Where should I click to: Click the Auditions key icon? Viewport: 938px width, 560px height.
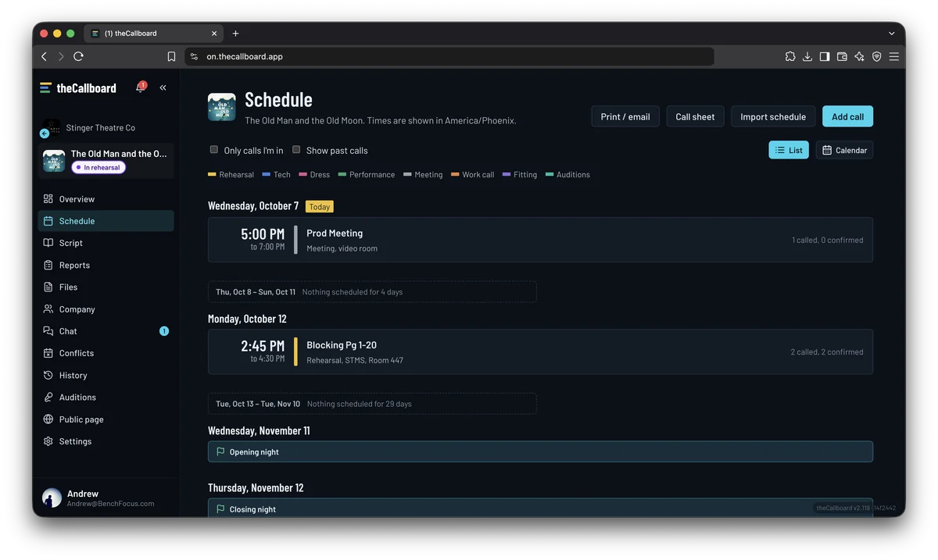pos(48,397)
